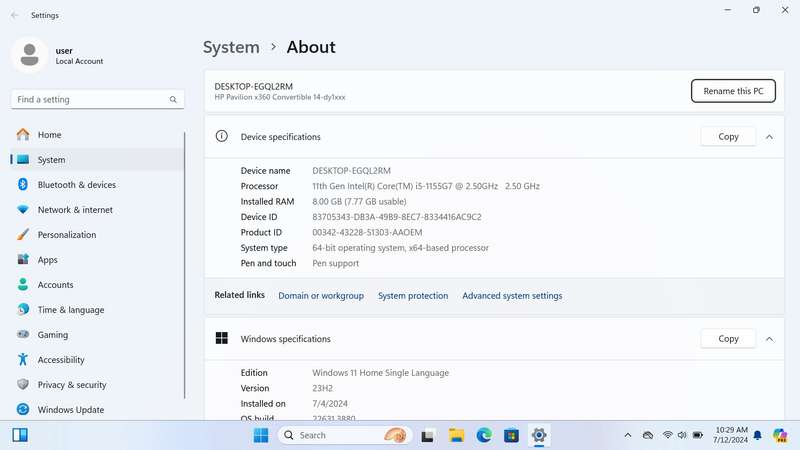The width and height of the screenshot is (800, 450).
Task: Click the volume speaker tray icon
Action: (682, 435)
